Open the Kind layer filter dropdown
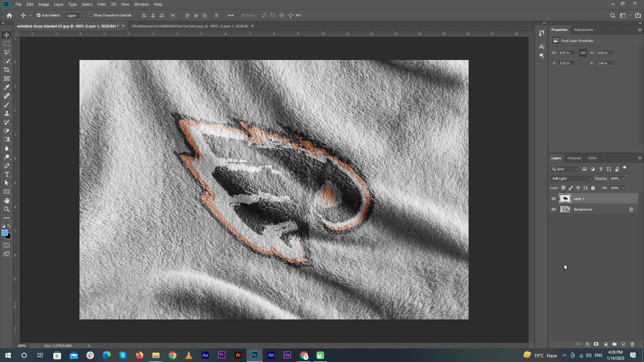644x362 pixels. (565, 169)
